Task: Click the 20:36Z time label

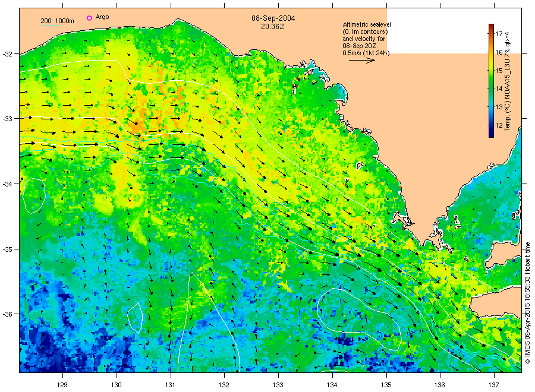Action: (272, 26)
